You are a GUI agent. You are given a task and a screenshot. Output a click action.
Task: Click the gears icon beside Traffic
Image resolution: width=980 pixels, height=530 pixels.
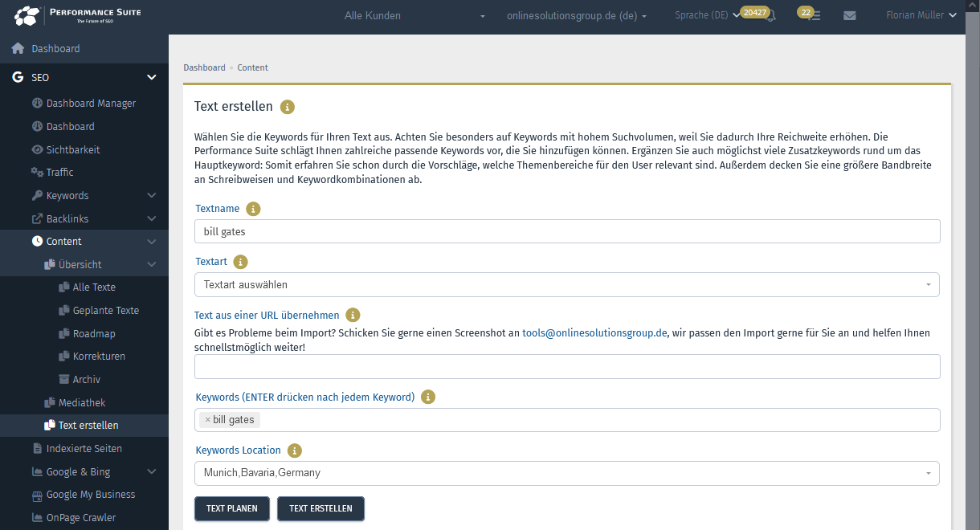37,173
